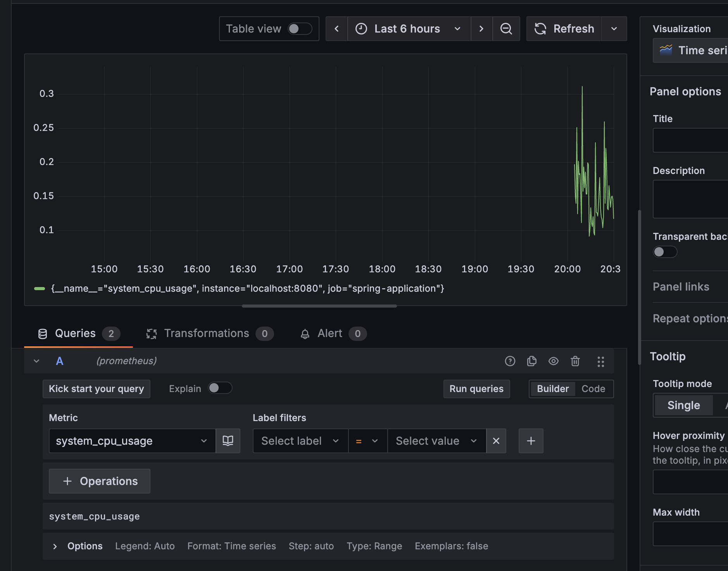The image size is (728, 571).
Task: Click 'Step: auto' summary text
Action: tap(311, 546)
